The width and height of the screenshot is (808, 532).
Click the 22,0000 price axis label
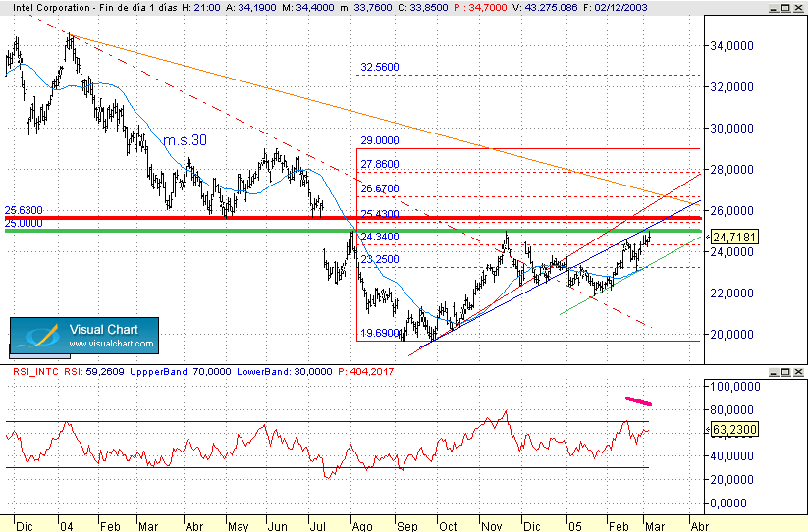[731, 293]
